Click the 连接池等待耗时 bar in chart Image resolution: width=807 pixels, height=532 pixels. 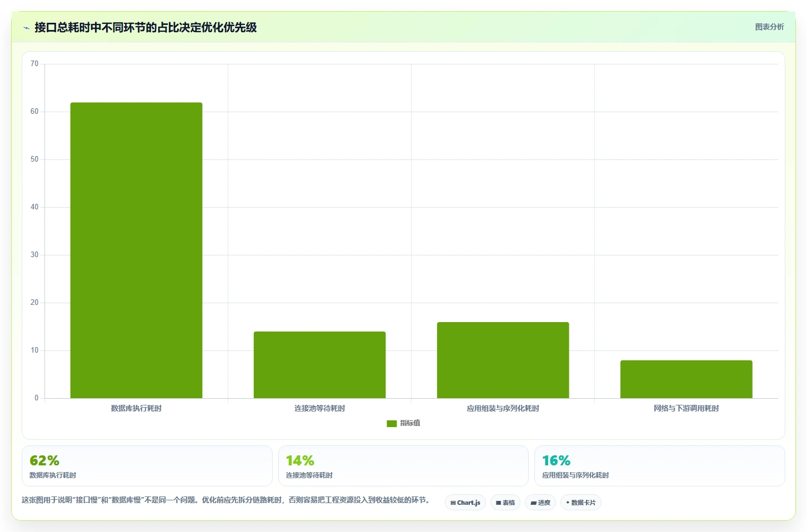point(319,365)
